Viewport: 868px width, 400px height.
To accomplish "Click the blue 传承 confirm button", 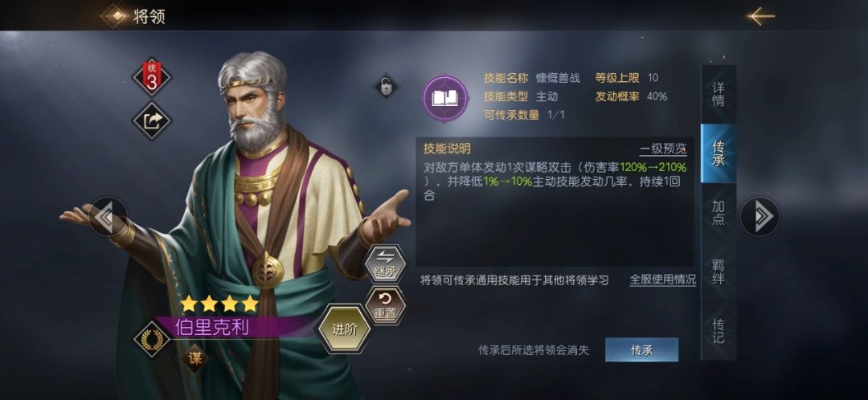I will 641,349.
